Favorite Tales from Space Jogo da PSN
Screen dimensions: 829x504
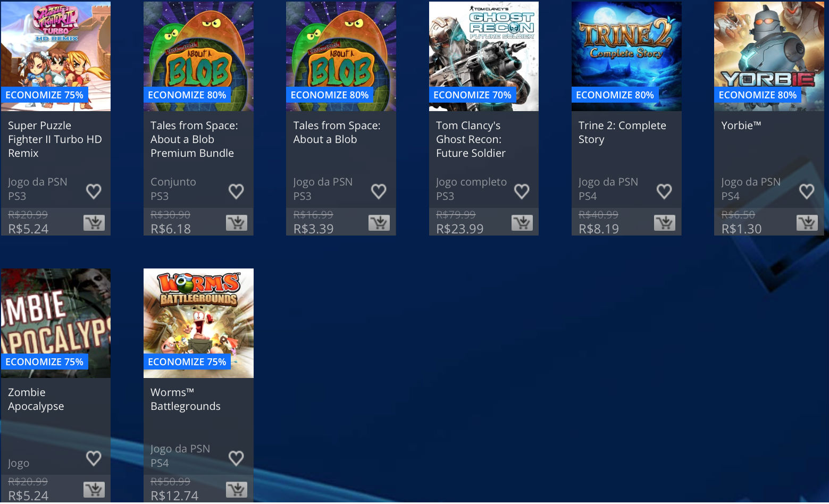(379, 191)
